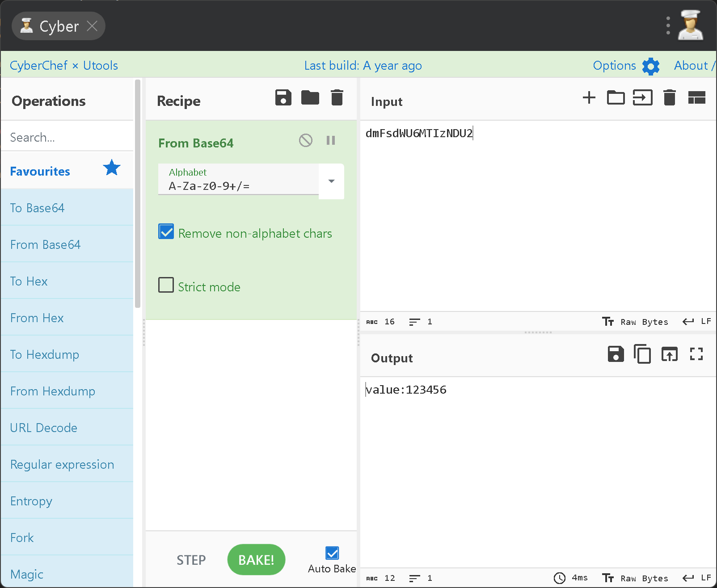The width and height of the screenshot is (717, 588).
Task: Click the Favourites star icon
Action: 112,168
